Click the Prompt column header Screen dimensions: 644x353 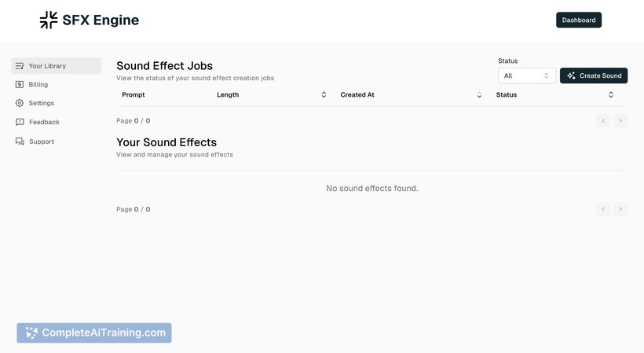click(133, 94)
